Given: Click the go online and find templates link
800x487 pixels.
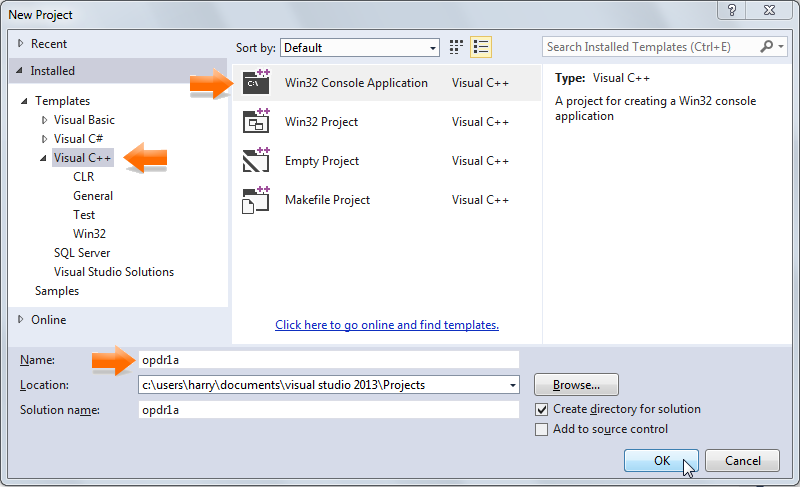Looking at the screenshot, I should (x=387, y=325).
